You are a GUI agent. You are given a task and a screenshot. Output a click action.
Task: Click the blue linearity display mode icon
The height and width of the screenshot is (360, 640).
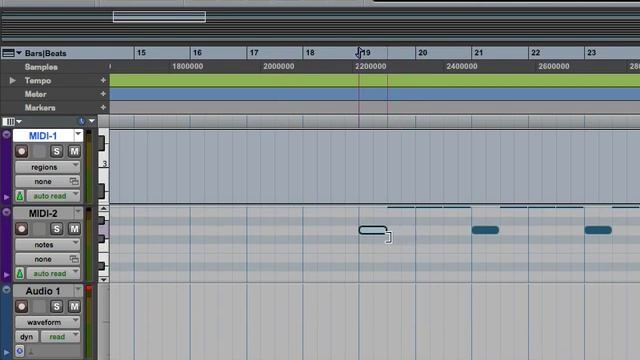pos(82,121)
